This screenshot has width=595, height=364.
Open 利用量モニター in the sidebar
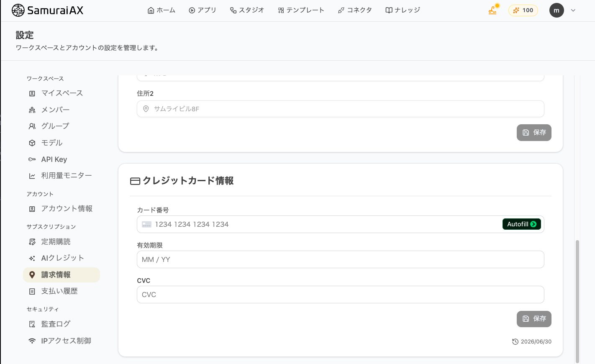[62, 176]
